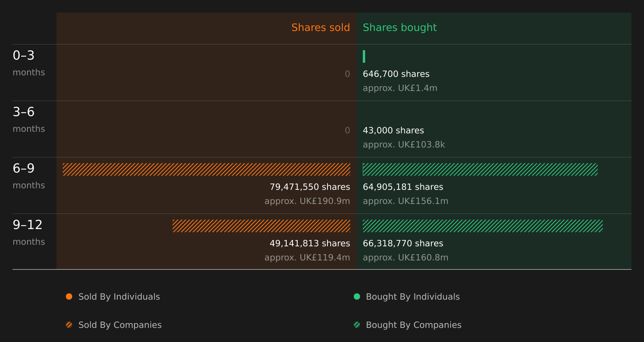Click the approx. UK£1.4m value
644x342 pixels.
(400, 88)
